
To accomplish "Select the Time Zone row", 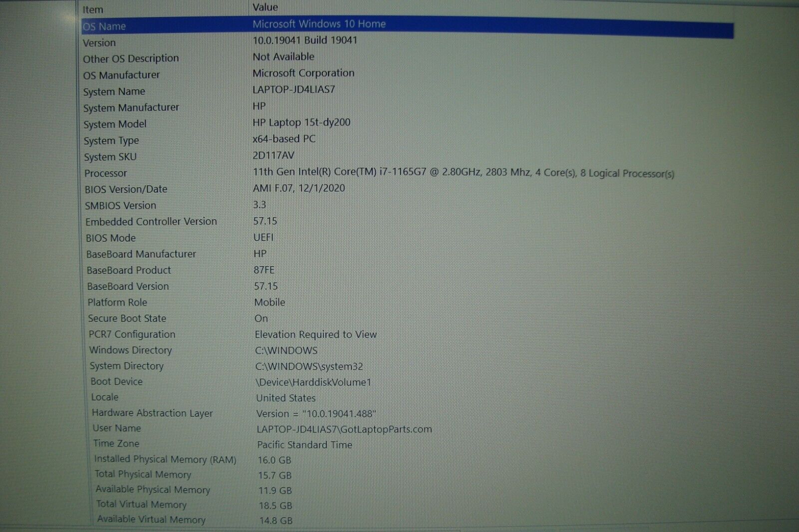I will click(x=116, y=444).
